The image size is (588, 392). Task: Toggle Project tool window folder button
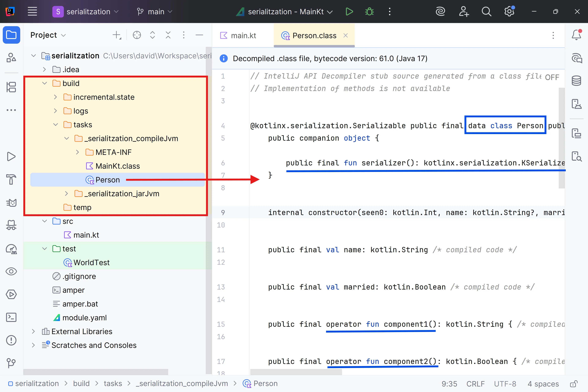point(11,35)
